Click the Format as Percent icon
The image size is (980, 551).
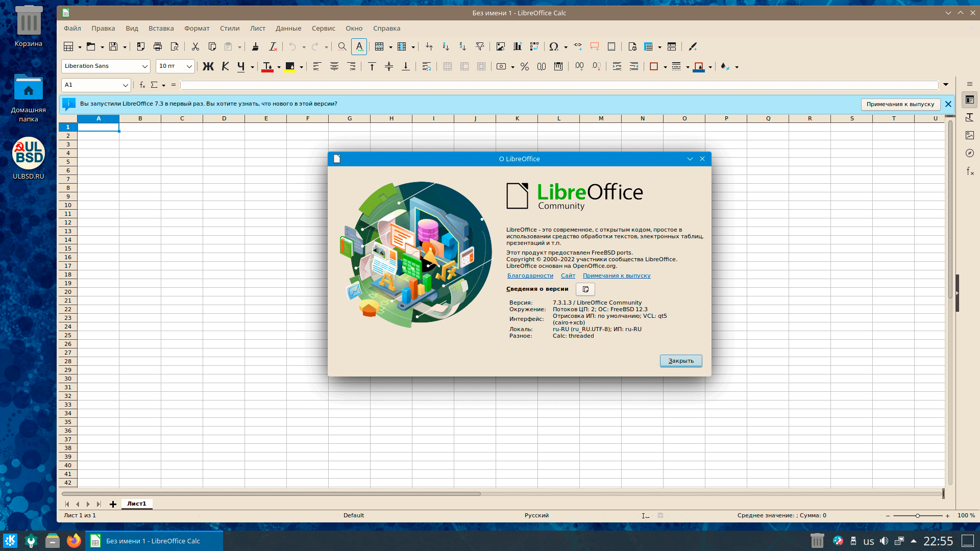coord(524,66)
